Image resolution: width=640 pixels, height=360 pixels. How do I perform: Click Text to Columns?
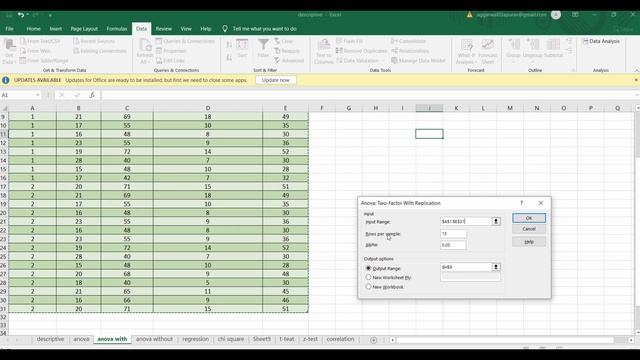324,51
